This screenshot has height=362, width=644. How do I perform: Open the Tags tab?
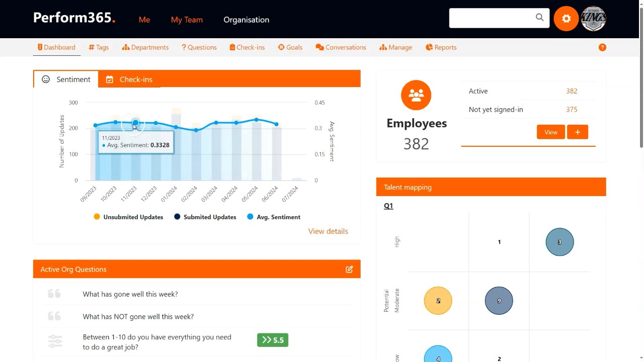[99, 47]
